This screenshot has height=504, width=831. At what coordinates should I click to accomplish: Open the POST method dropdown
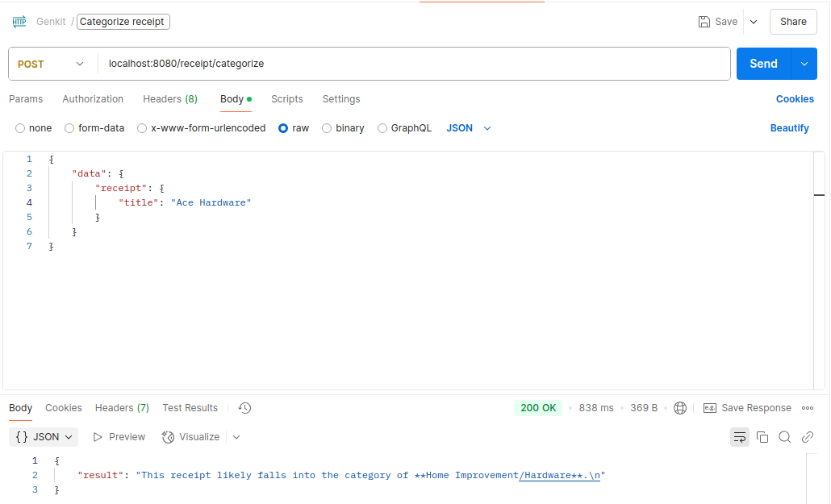tap(51, 64)
